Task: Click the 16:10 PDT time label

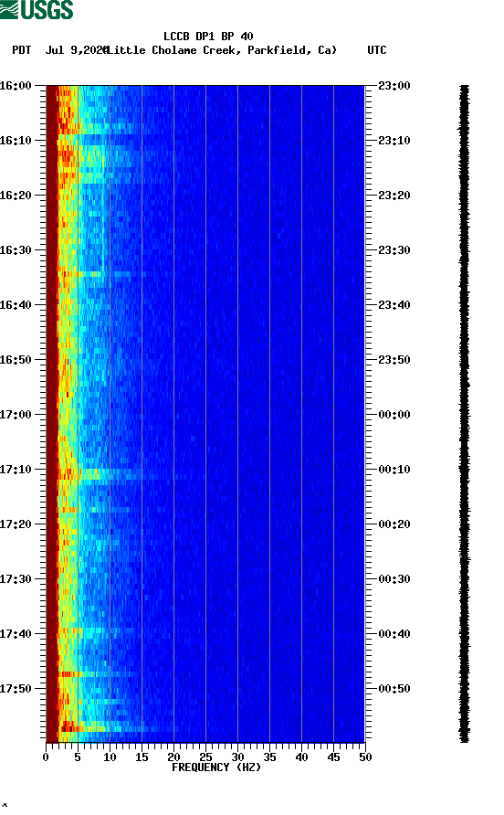Action: [16, 141]
